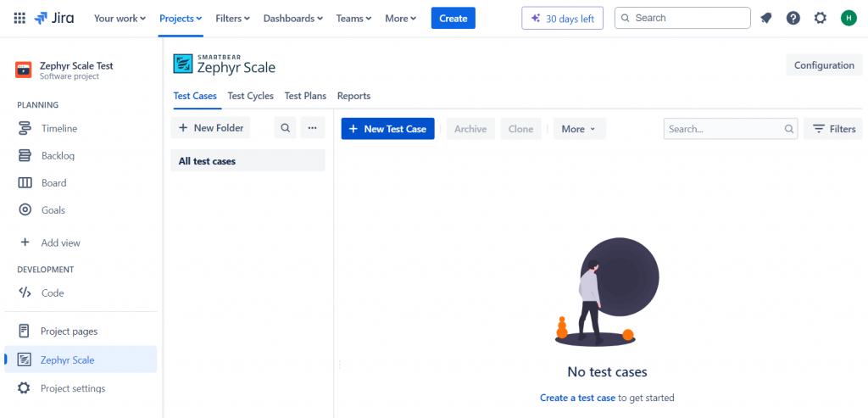The height and width of the screenshot is (418, 868).
Task: Open the help question mark icon
Action: click(793, 19)
